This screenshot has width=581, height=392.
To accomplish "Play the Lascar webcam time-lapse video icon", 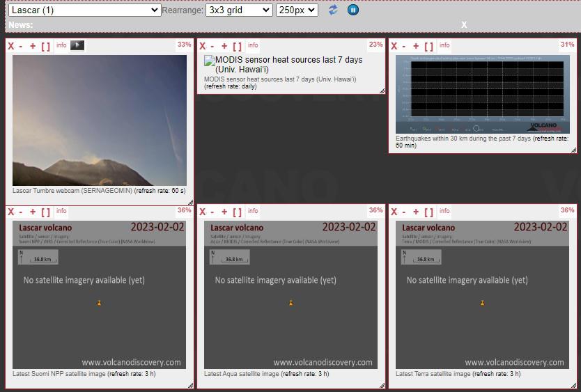I will [x=77, y=45].
